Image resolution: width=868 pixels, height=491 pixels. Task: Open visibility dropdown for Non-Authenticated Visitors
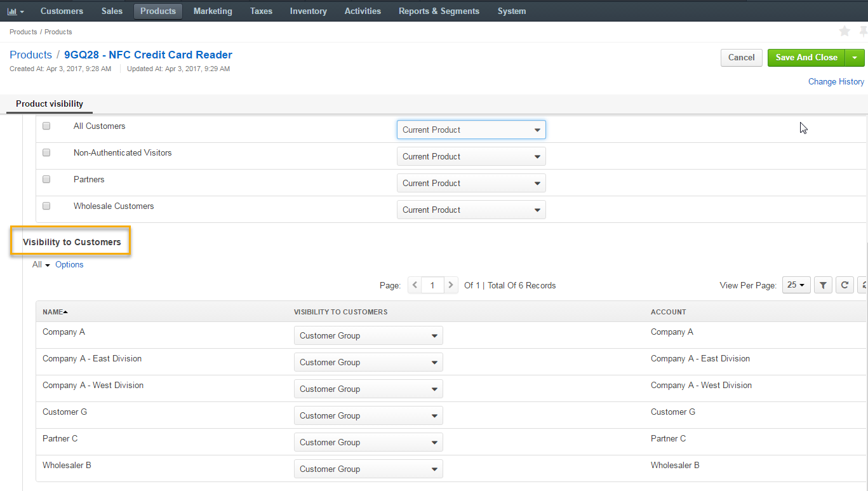tap(471, 156)
